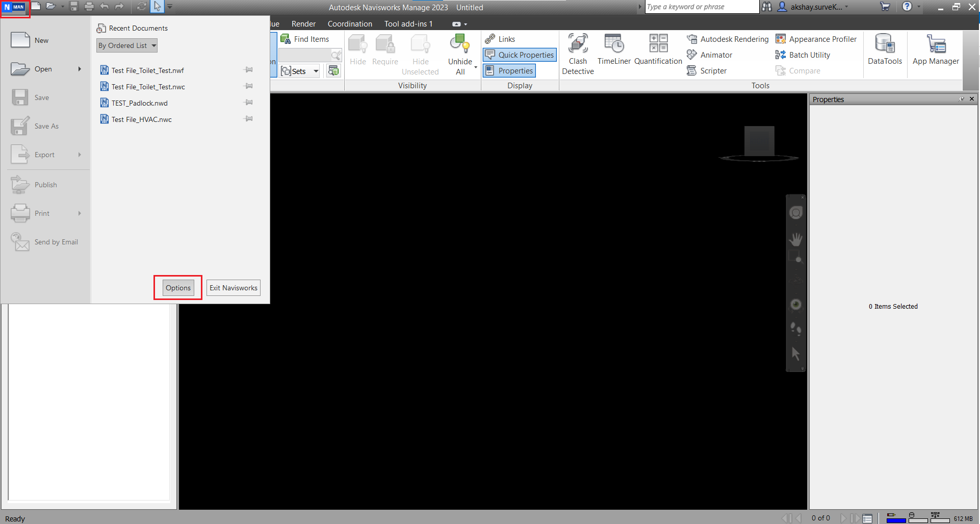Choose New in the application menu
The height and width of the screenshot is (524, 980).
pyautogui.click(x=45, y=40)
